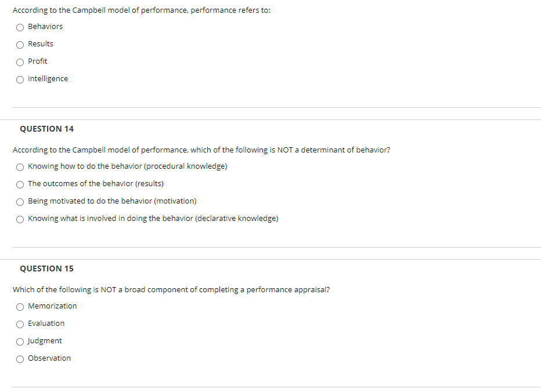Select "Observation" in Question 15
This screenshot has width=541, height=392.
20,358
